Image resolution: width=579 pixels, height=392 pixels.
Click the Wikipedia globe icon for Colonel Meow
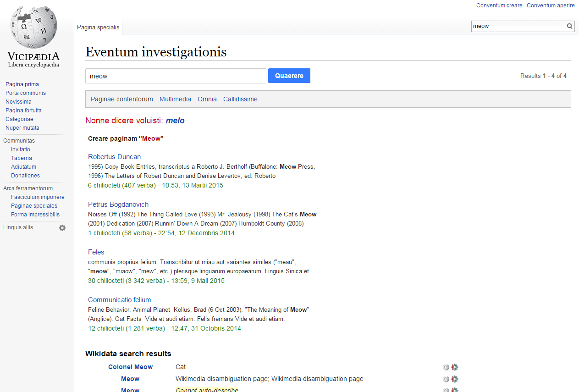[446, 367]
